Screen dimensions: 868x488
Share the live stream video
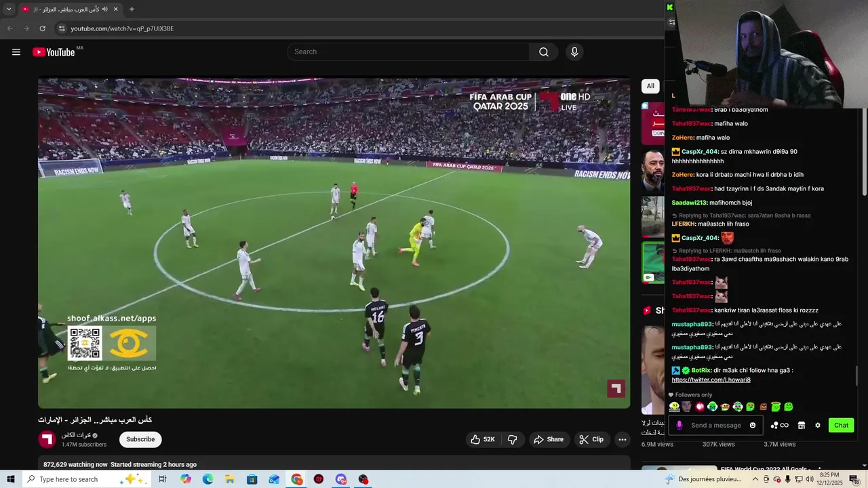click(549, 439)
